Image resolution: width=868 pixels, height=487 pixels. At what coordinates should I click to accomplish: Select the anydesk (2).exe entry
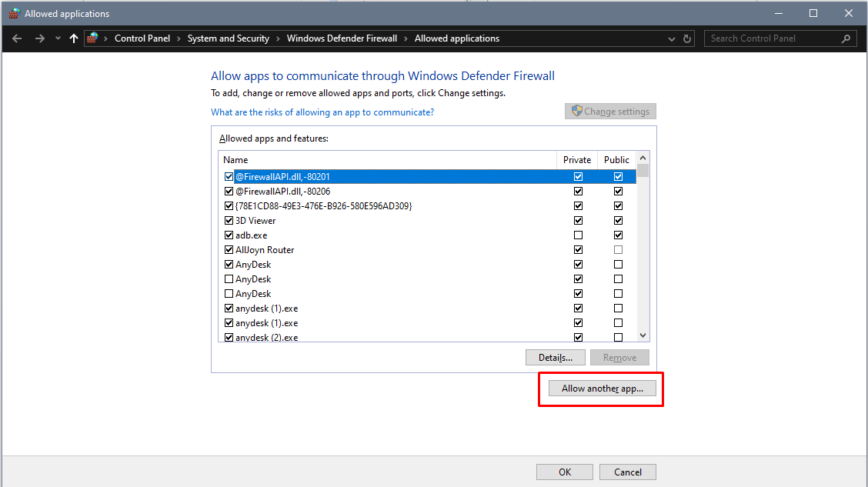427,337
